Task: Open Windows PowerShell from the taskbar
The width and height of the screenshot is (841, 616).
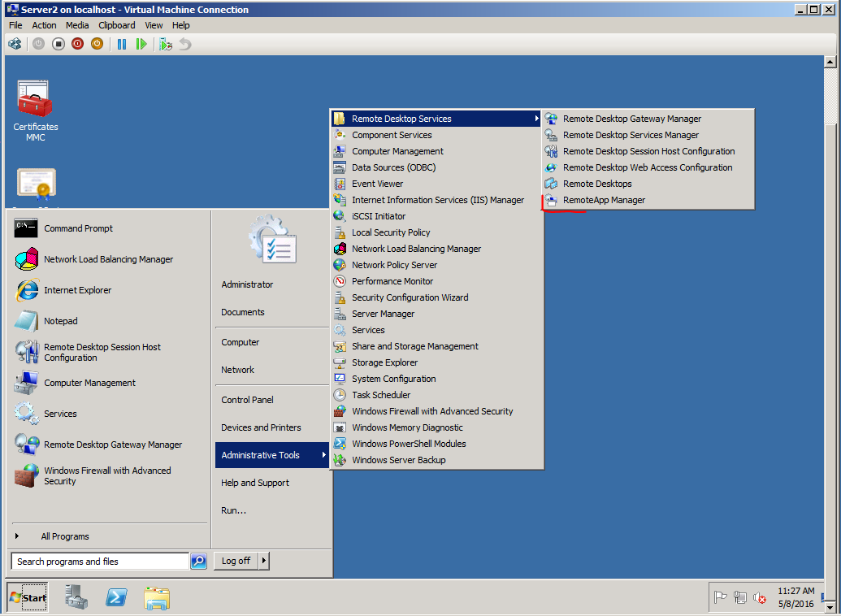Action: (116, 597)
